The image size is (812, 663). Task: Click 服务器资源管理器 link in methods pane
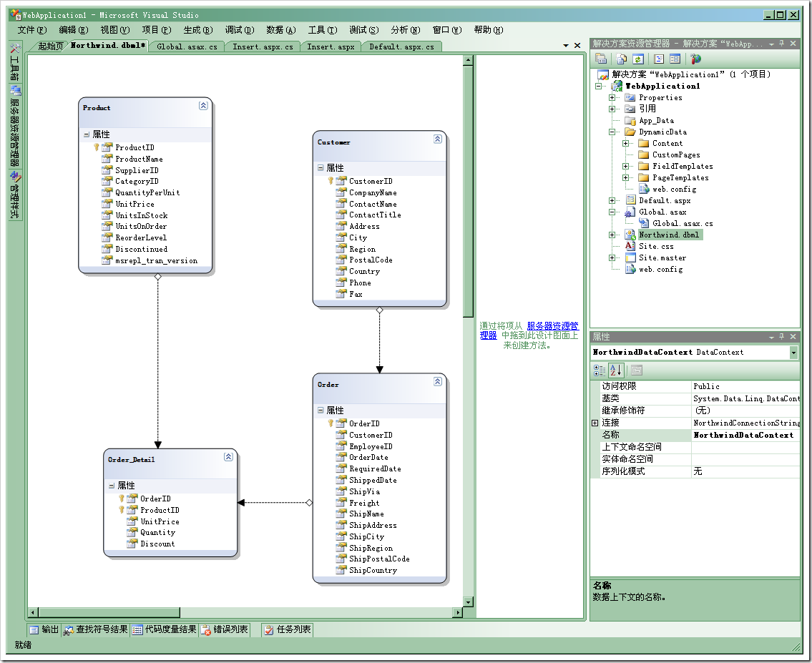[552, 326]
